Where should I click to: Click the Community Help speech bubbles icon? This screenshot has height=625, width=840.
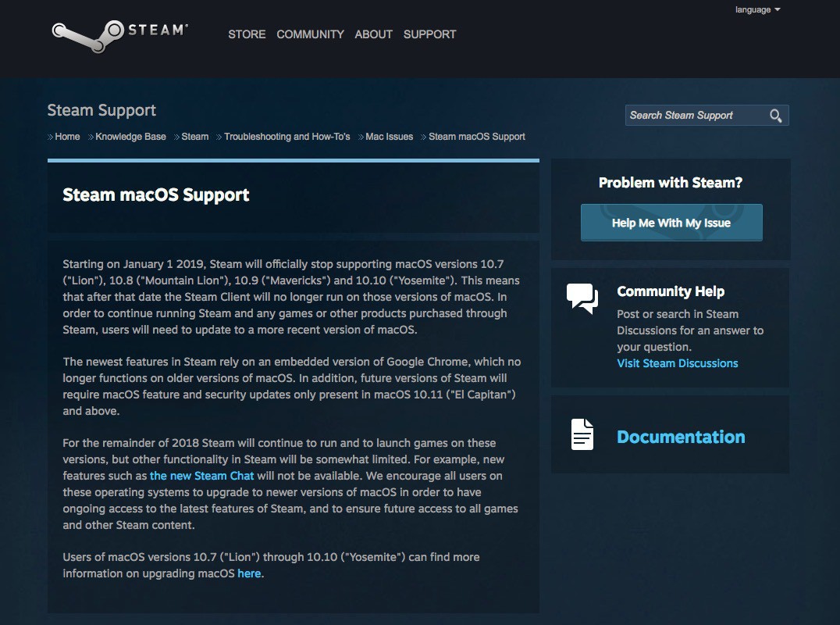pos(582,298)
